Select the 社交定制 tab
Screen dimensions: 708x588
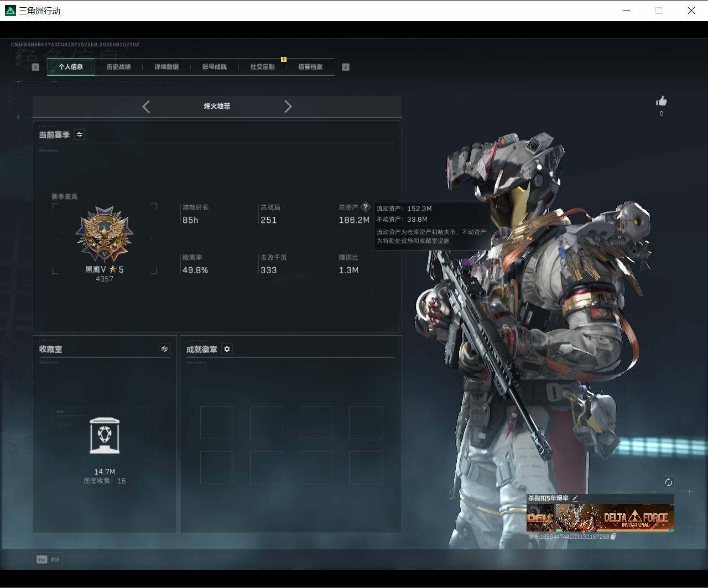point(262,67)
